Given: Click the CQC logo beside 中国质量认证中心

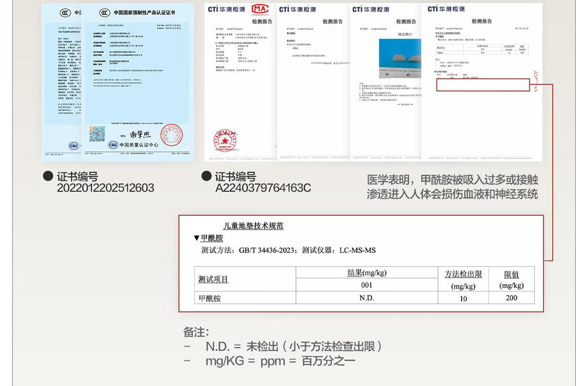Looking at the screenshot, I should [113, 145].
